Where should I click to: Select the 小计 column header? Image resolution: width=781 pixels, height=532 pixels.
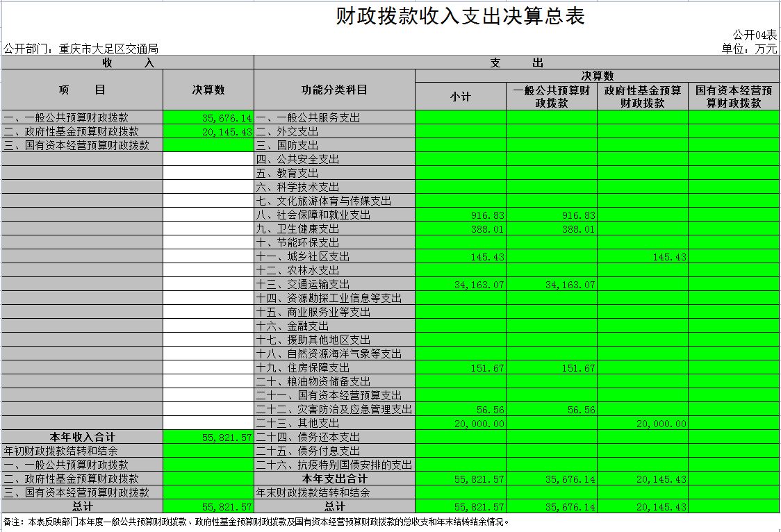pyautogui.click(x=460, y=97)
